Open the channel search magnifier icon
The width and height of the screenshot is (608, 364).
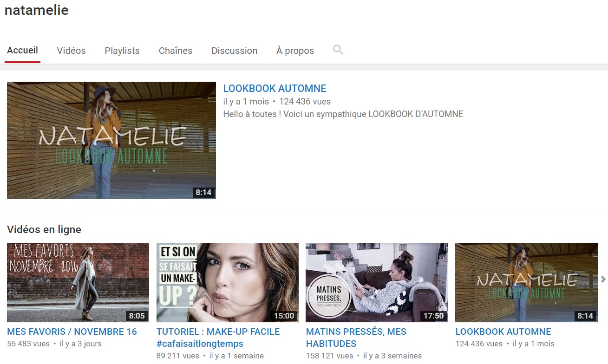coord(338,50)
